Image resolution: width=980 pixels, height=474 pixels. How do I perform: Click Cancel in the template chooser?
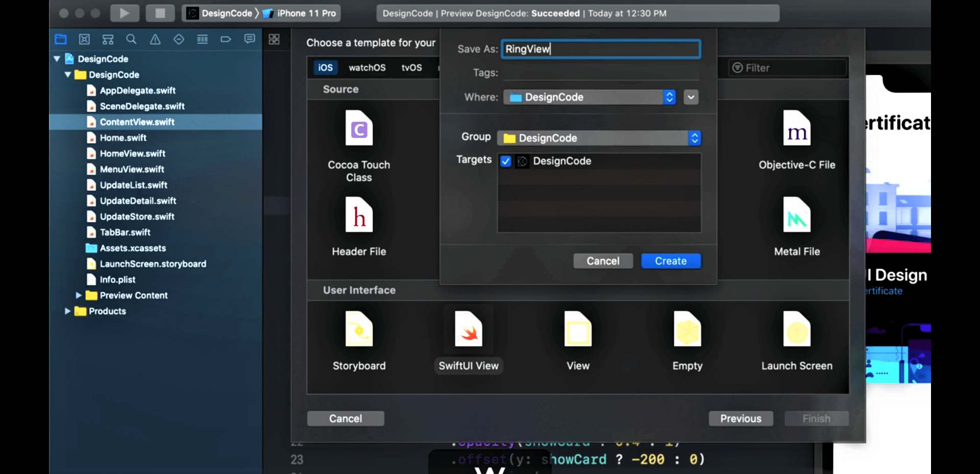tap(346, 418)
